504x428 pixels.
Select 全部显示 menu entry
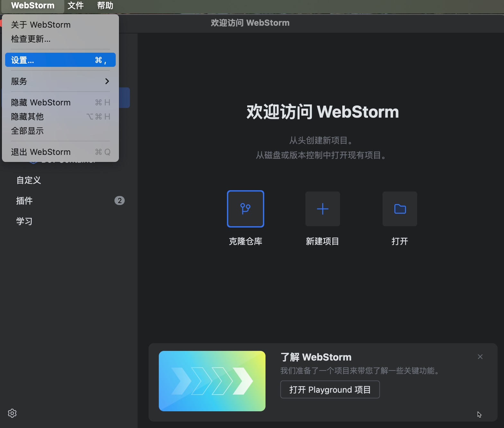point(27,131)
